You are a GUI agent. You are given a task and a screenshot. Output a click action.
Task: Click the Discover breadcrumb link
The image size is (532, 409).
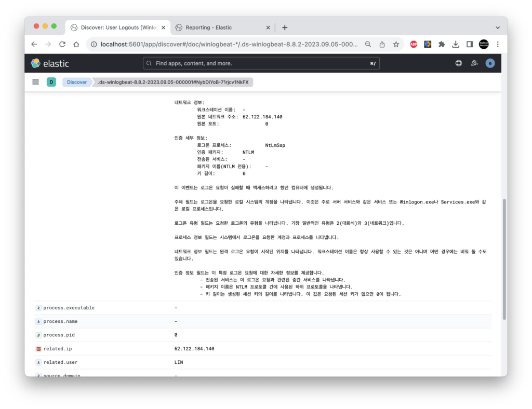pyautogui.click(x=76, y=82)
